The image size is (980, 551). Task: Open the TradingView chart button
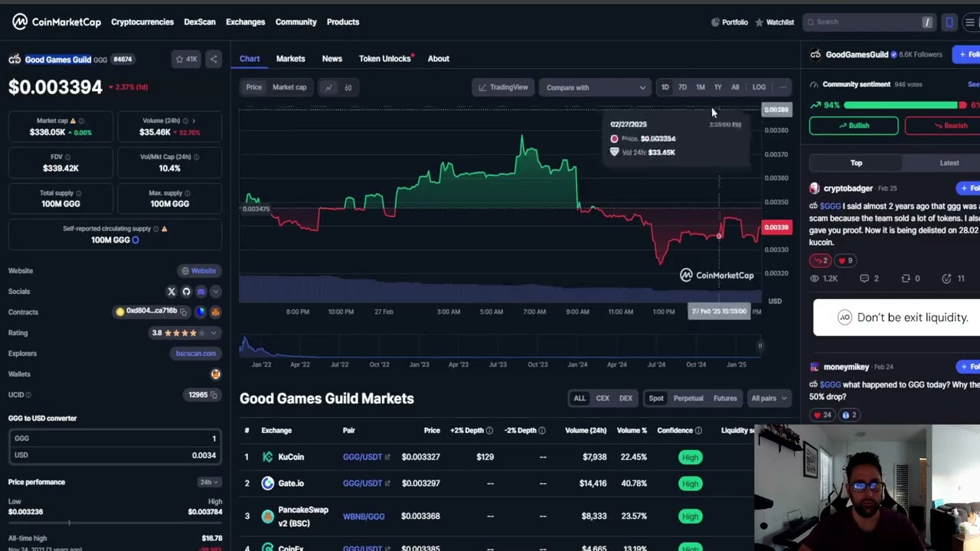pos(502,87)
